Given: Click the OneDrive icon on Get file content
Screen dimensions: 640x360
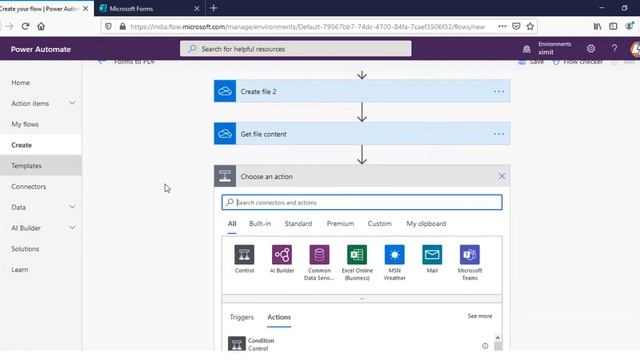Looking at the screenshot, I should (225, 134).
